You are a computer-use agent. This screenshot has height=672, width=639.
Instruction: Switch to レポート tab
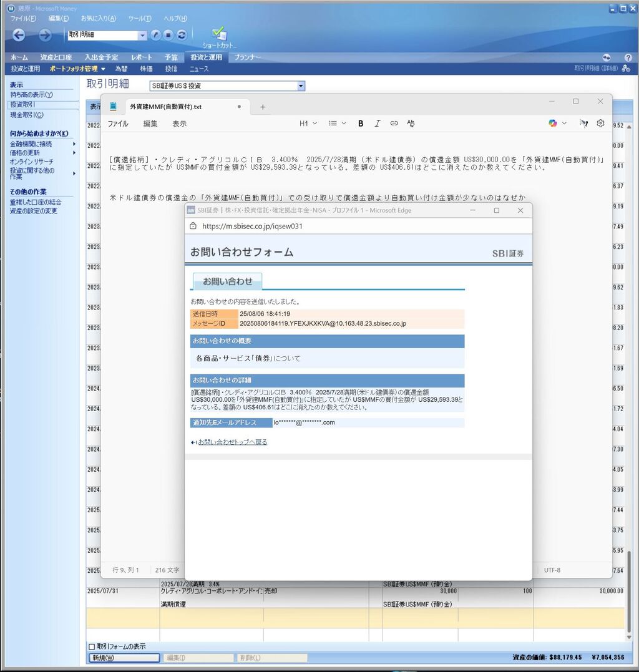(142, 57)
